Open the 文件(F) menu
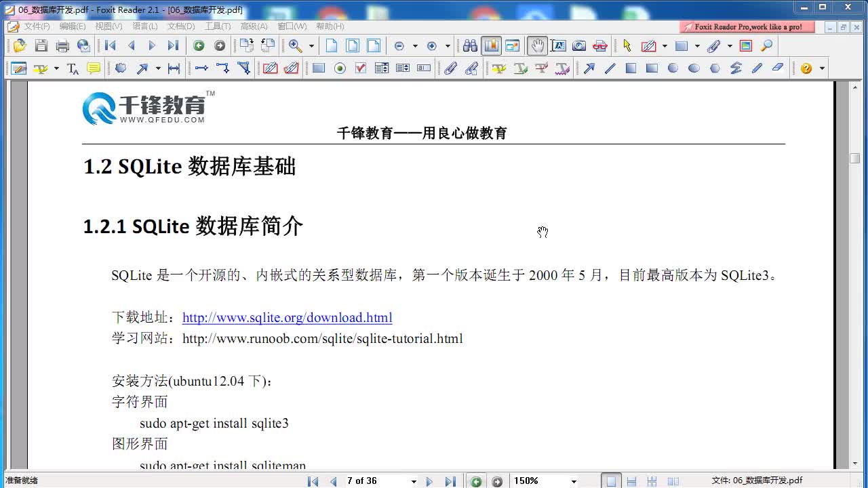 coord(37,26)
